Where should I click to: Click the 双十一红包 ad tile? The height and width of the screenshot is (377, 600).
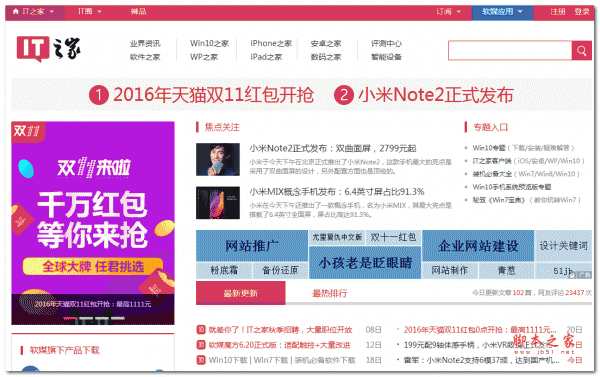[x=393, y=237]
